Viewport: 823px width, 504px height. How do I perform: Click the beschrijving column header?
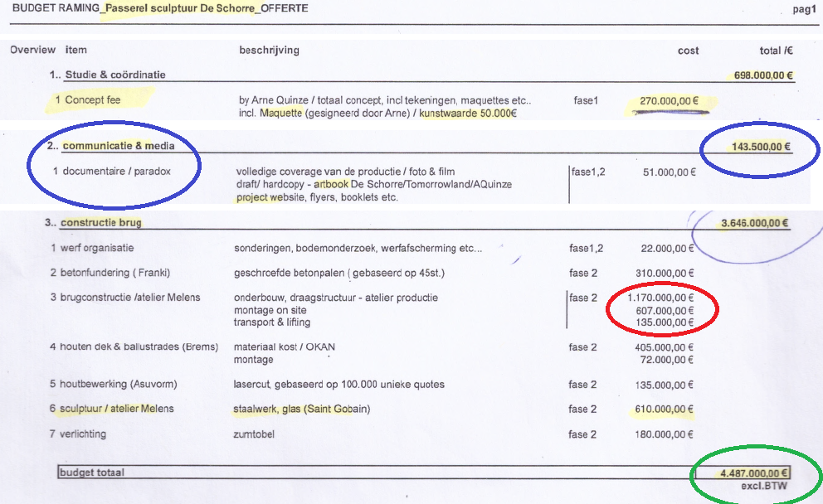[x=269, y=51]
